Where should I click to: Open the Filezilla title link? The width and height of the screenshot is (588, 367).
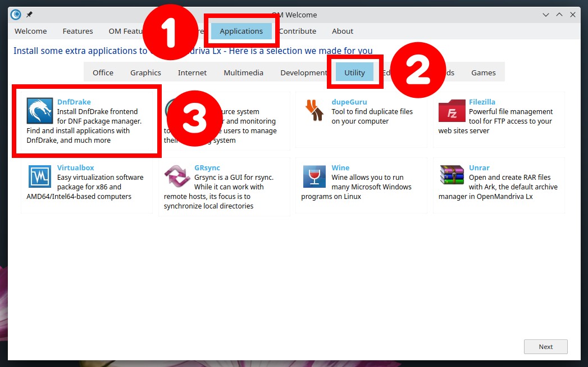(482, 102)
